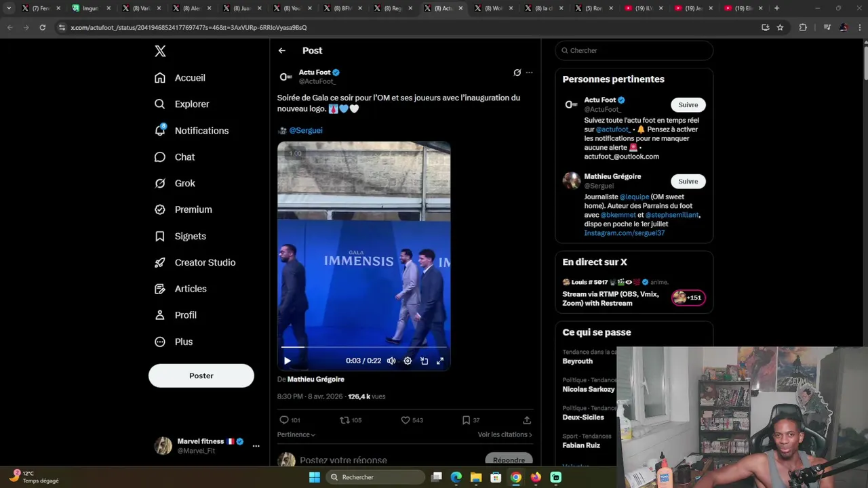868x488 pixels.
Task: Reload the page in Chrome
Action: pyautogui.click(x=42, y=28)
